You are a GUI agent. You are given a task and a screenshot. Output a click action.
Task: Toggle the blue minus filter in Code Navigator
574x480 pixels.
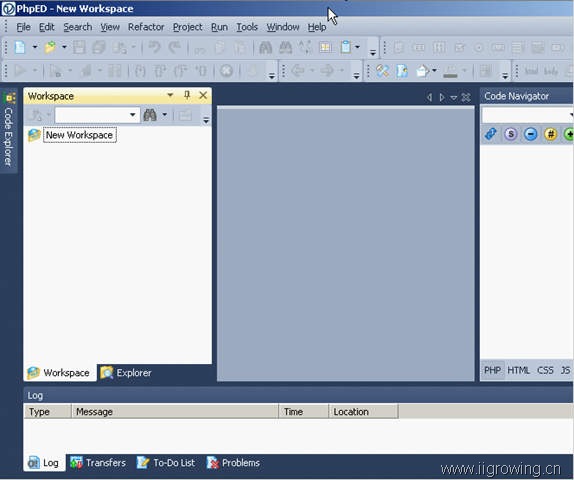[x=531, y=134]
